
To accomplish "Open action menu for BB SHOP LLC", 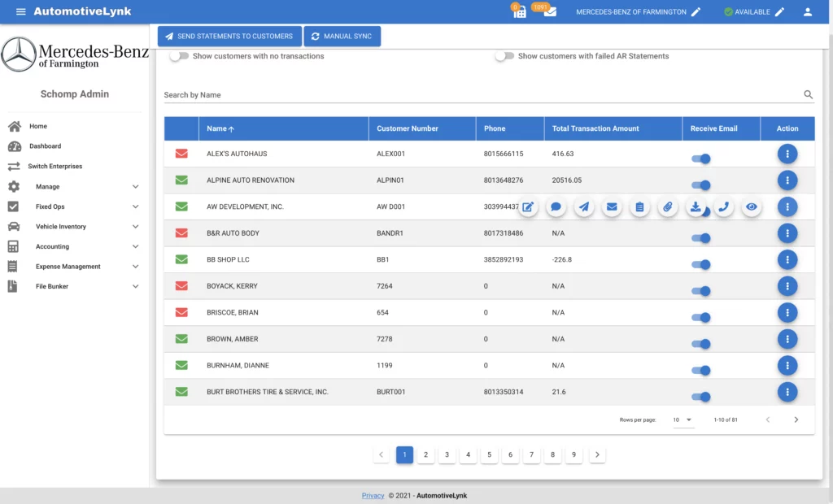I will pyautogui.click(x=787, y=259).
